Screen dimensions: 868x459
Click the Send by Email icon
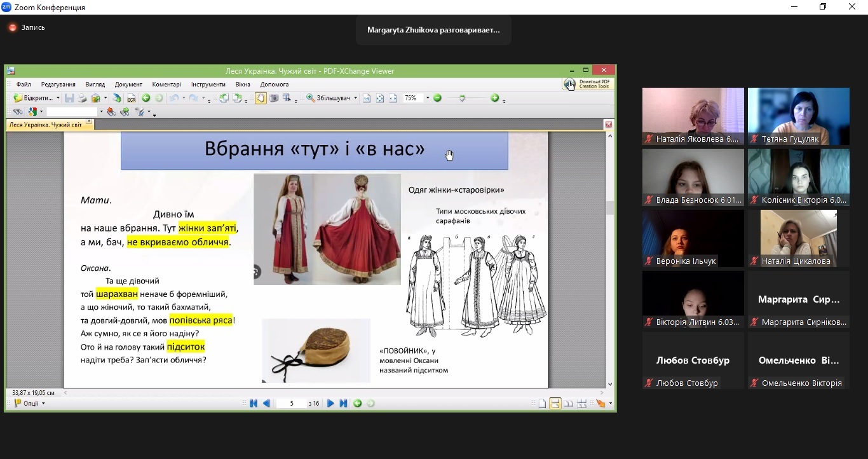point(95,98)
